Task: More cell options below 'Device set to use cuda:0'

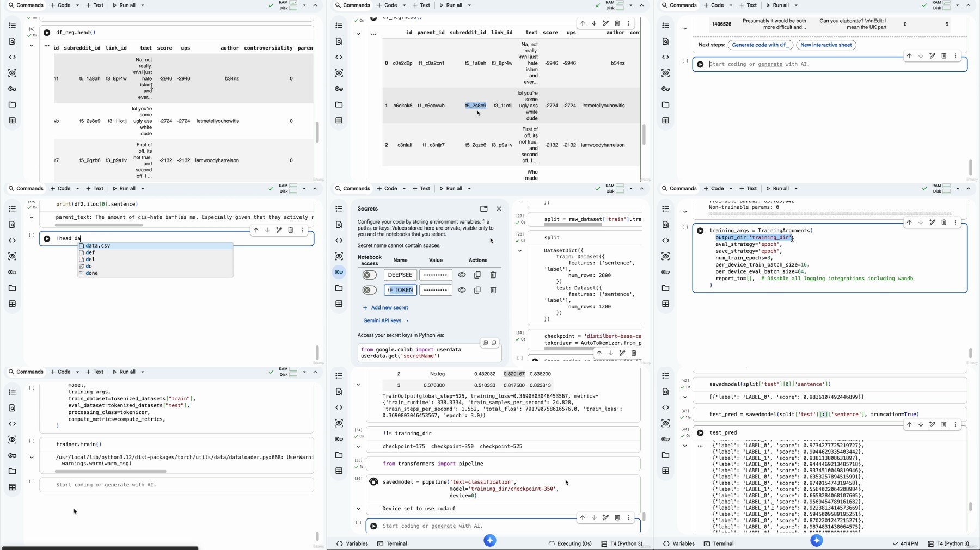Action: (x=628, y=517)
